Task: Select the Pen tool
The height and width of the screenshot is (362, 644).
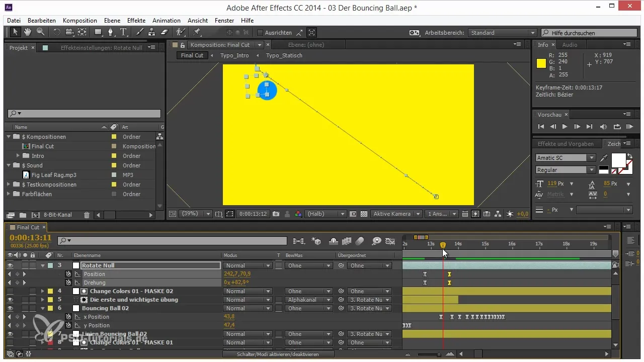Action: click(x=111, y=32)
